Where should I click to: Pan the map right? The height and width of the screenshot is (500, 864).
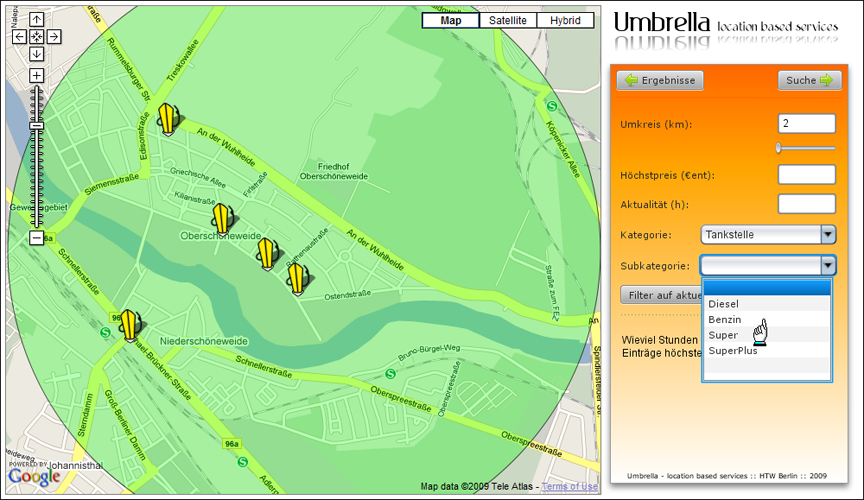point(54,37)
